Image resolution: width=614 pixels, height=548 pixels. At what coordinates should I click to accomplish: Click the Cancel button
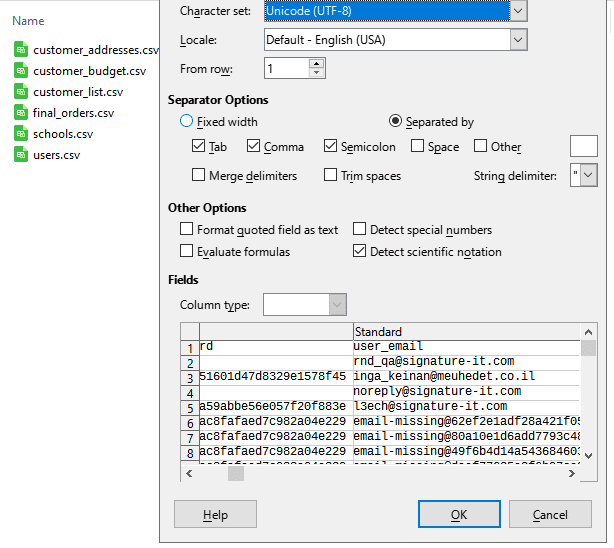pyautogui.click(x=550, y=514)
